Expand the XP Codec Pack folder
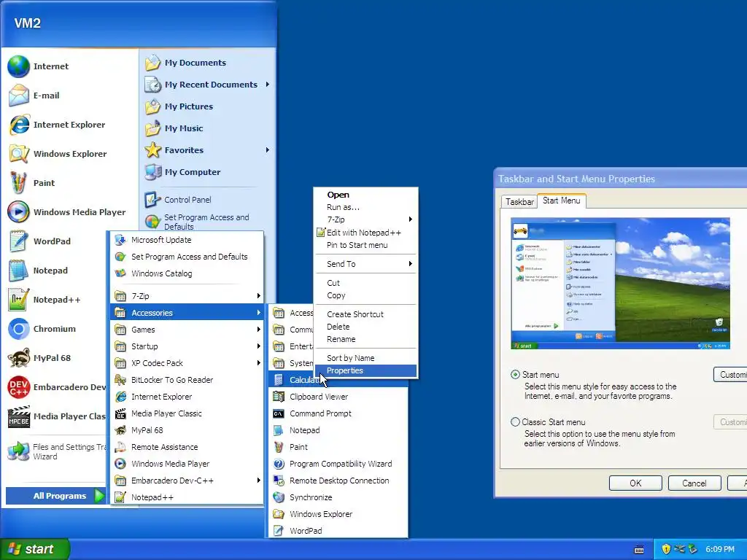Viewport: 747px width, 560px height. (187, 363)
